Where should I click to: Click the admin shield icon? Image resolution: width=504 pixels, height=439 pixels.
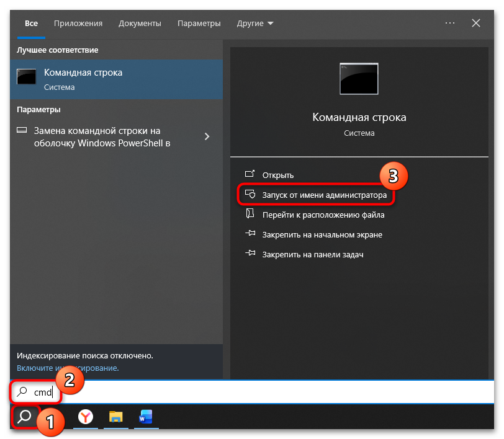250,194
